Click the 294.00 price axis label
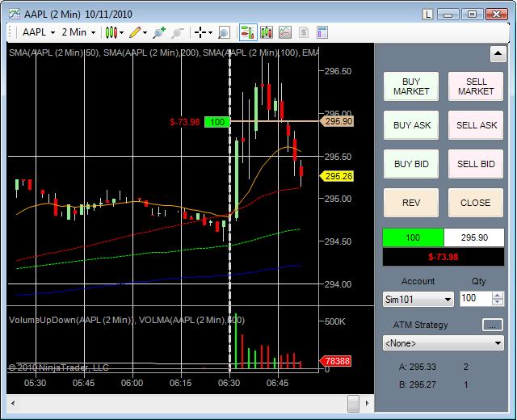517x420 pixels. [338, 284]
